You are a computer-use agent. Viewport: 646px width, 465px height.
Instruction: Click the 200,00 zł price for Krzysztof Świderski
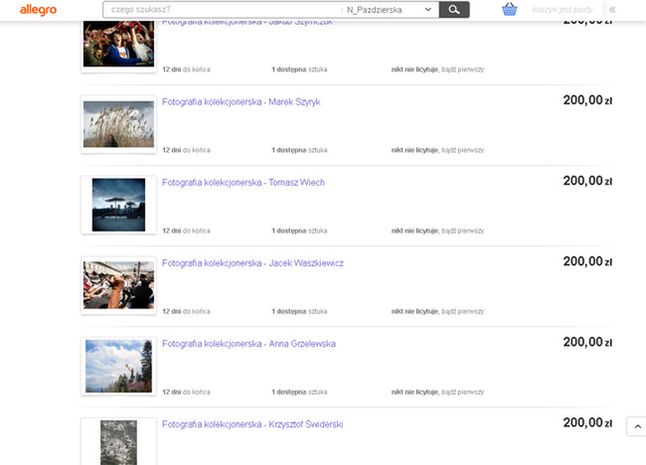[x=587, y=423]
